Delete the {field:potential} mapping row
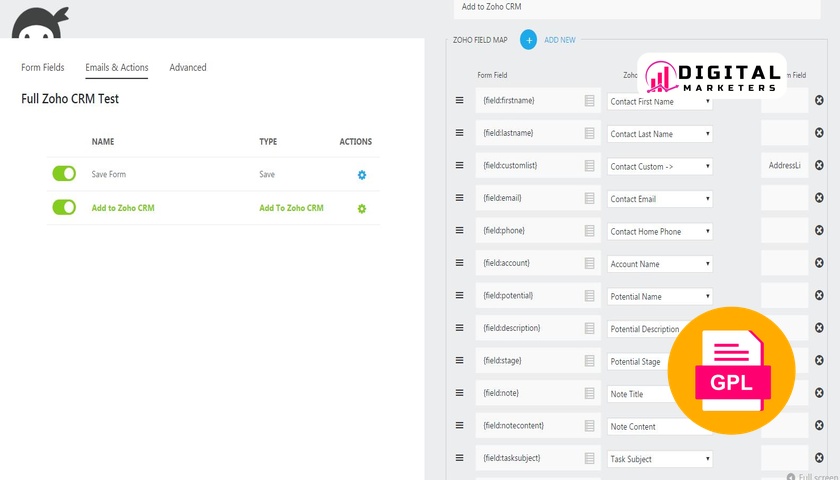This screenshot has width=840, height=480. coord(819,295)
